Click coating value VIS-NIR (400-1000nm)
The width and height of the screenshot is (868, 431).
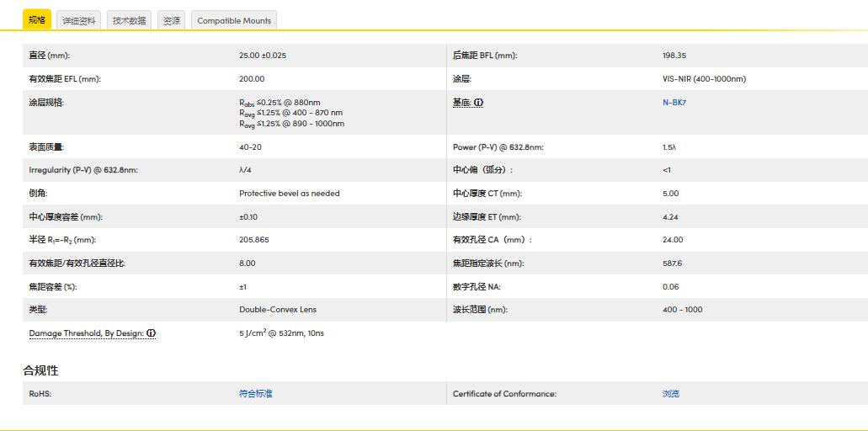pos(704,78)
